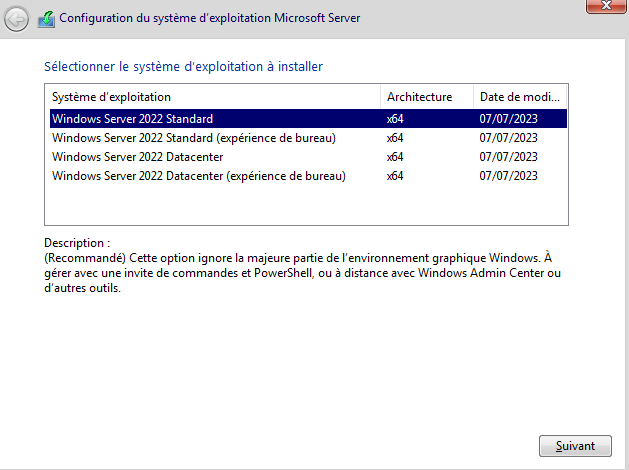
Task: Click the 07/07/2023 date in Datacenter row
Action: pos(508,157)
